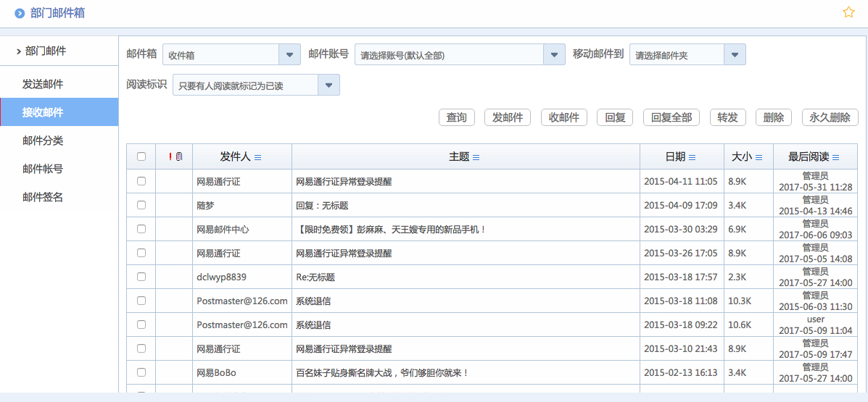
Task: Click the sort icon beside 最后阅读 header
Action: (836, 157)
